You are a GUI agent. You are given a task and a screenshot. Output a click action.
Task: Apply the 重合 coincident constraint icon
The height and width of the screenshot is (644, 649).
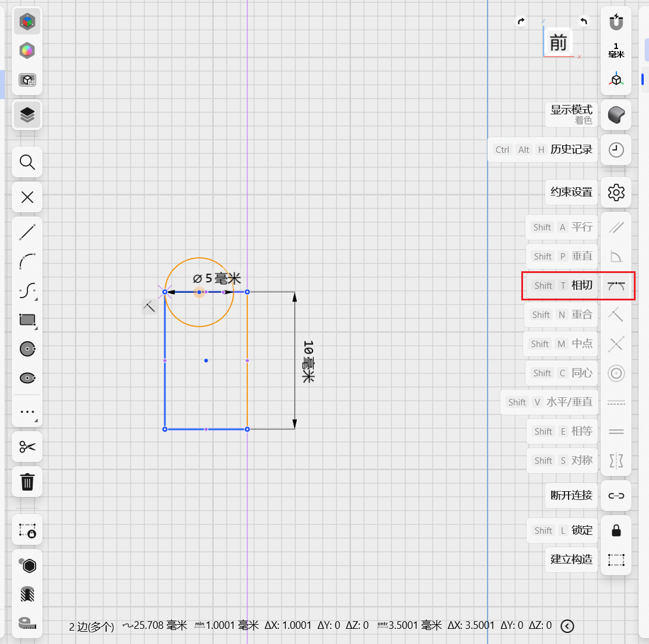[x=616, y=315]
